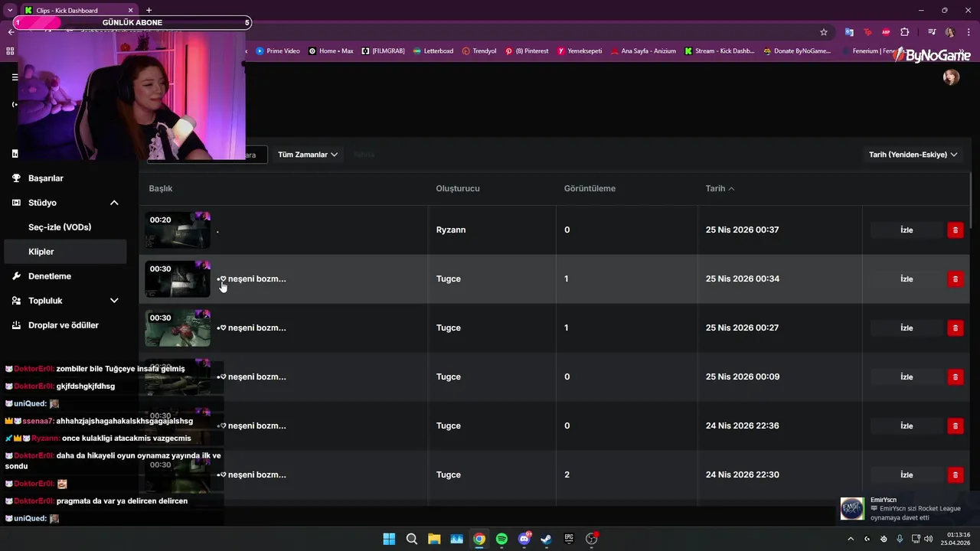This screenshot has width=980, height=551.
Task: Open Spotify from the taskbar
Action: [x=501, y=539]
